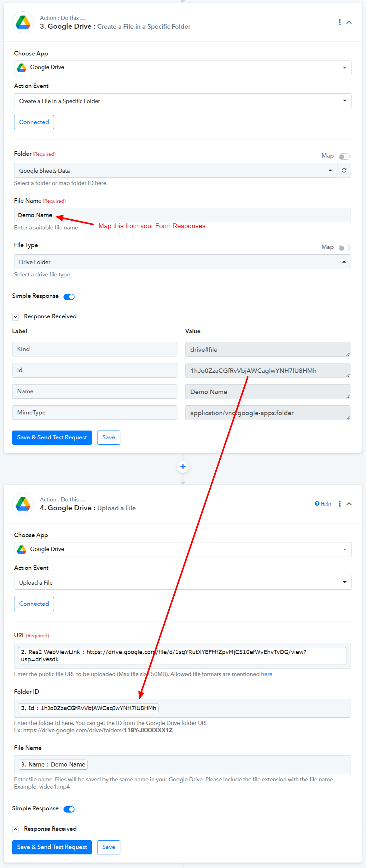Click the File Name field with 3. Name tag
Viewport: 366px width, 868px height.
182,764
